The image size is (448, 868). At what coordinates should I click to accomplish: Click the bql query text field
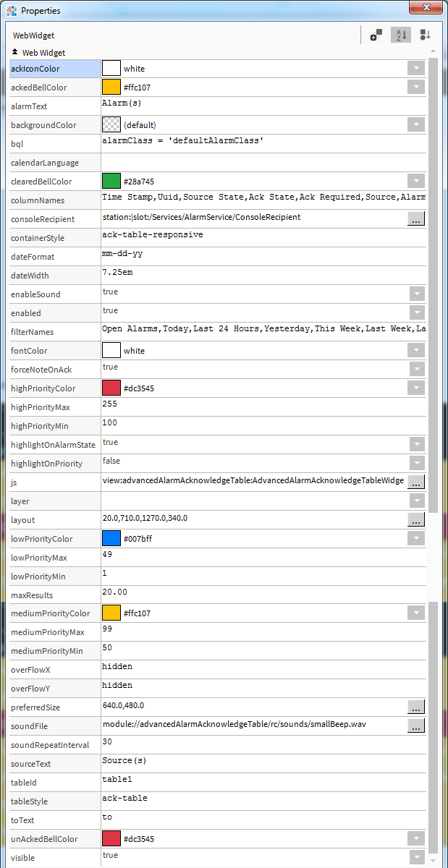[261, 142]
